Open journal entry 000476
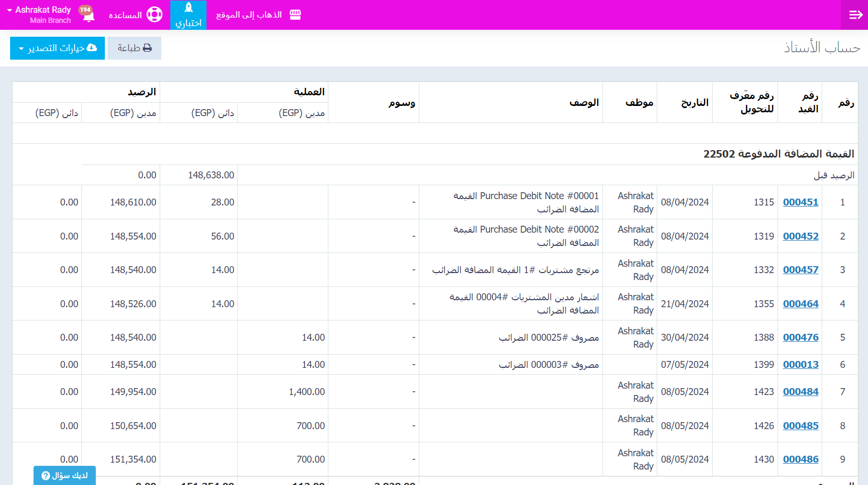Viewport: 868px width, 485px height. (x=800, y=338)
